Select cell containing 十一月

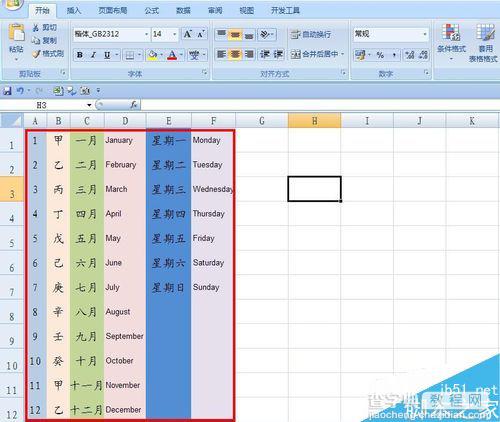(87, 385)
